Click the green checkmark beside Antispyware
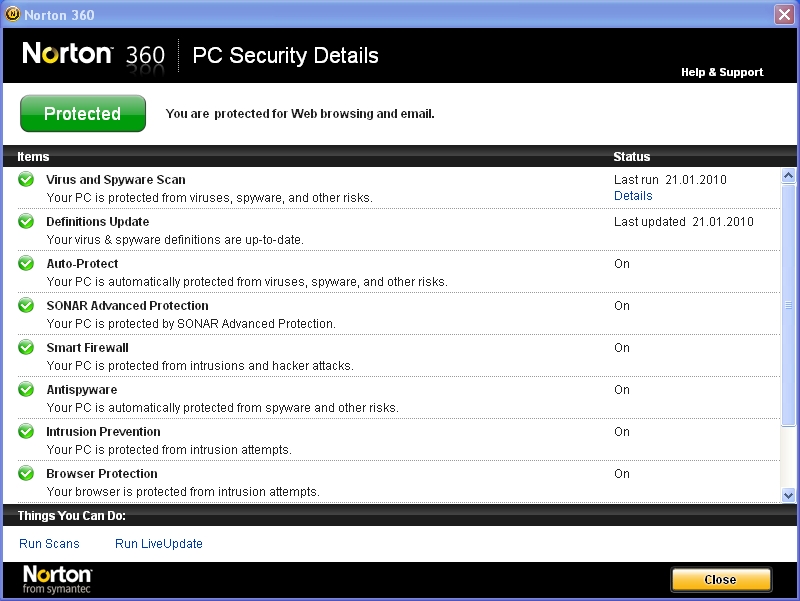This screenshot has height=601, width=800. (26, 390)
